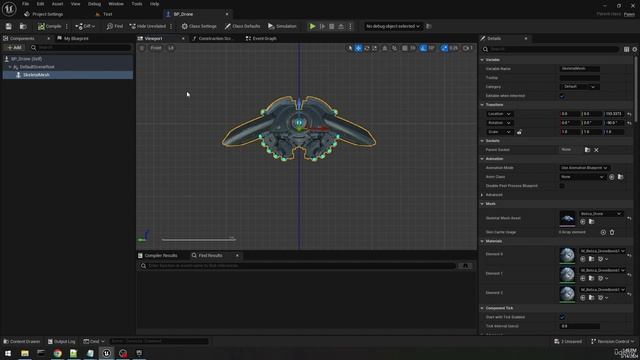Open the viewport options hamburger menu
This screenshot has height=360, width=640.
142,48
